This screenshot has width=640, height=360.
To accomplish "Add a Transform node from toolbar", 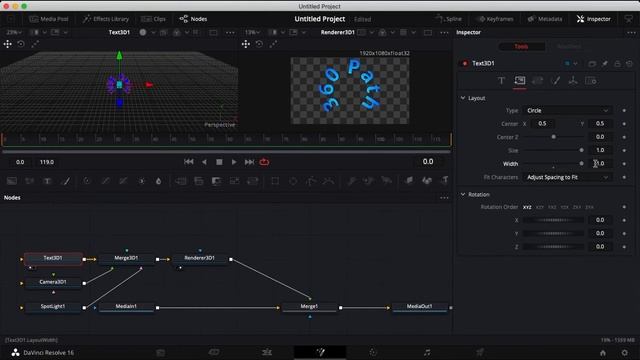I will tap(253, 181).
